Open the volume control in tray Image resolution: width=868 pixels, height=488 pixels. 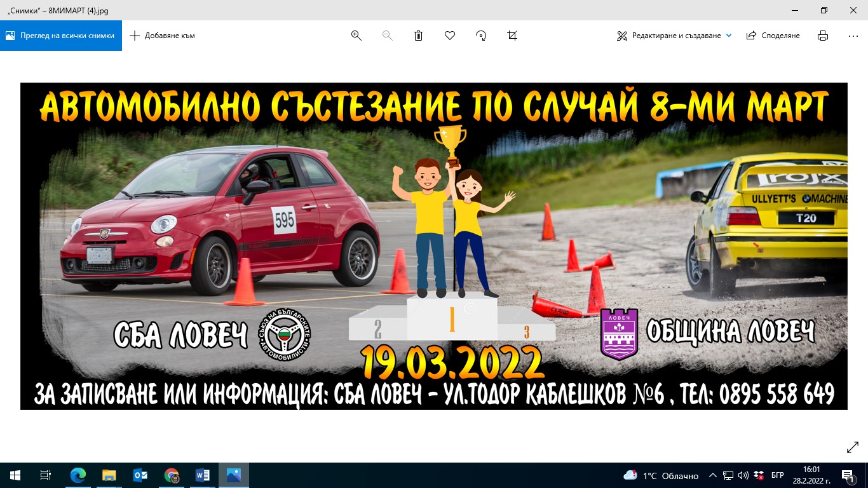[x=743, y=475]
